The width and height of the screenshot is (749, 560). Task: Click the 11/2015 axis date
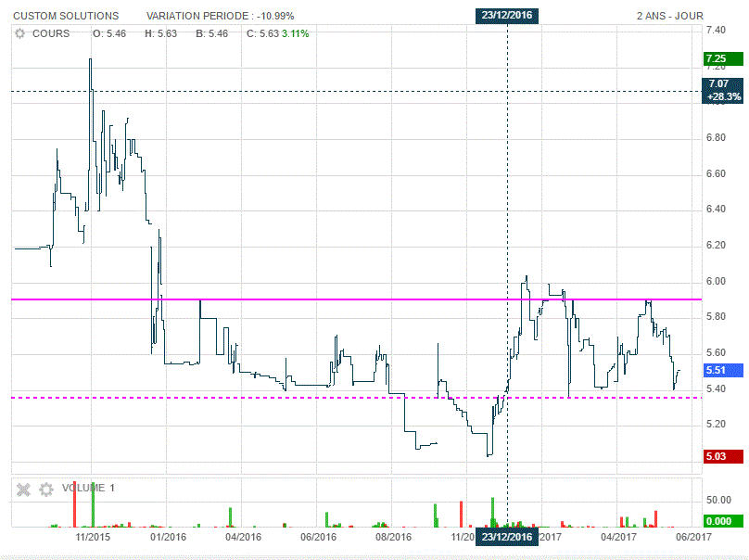pyautogui.click(x=93, y=537)
